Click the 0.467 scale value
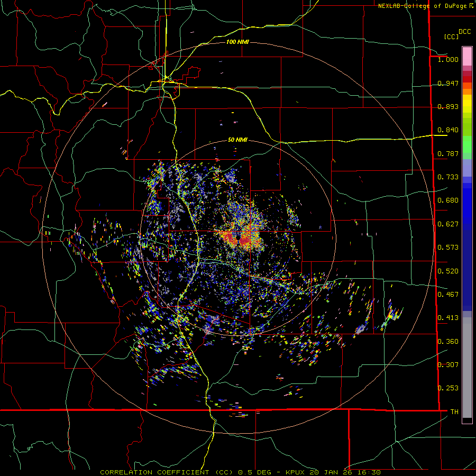Image resolution: width=476 pixels, height=476 pixels. pos(448,295)
